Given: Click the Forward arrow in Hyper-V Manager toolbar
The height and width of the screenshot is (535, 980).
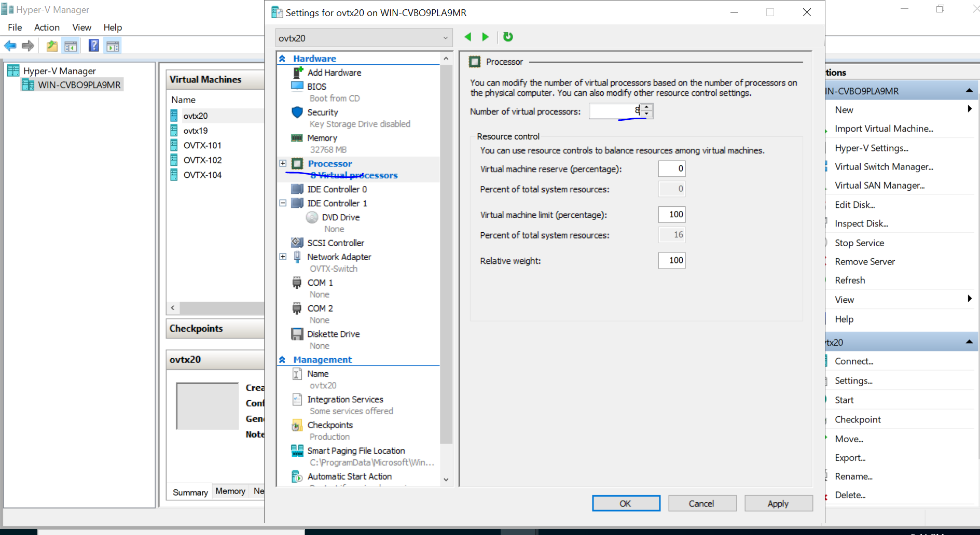Looking at the screenshot, I should point(28,46).
